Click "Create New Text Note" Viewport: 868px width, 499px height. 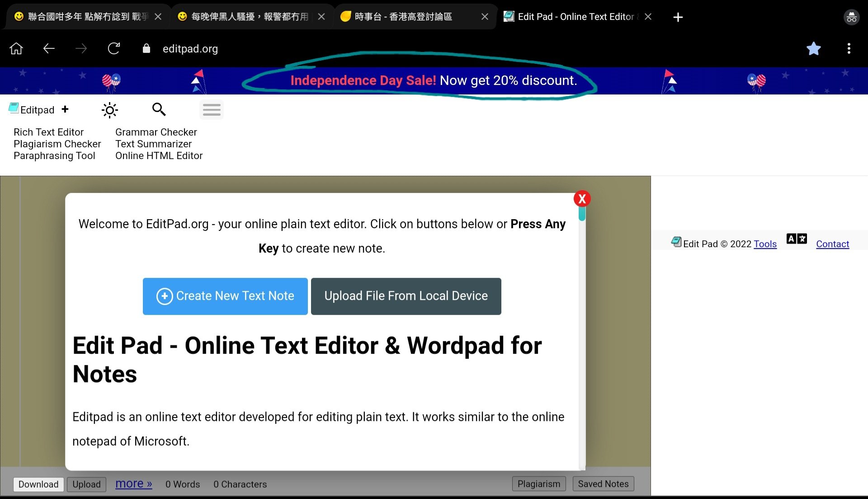click(225, 296)
